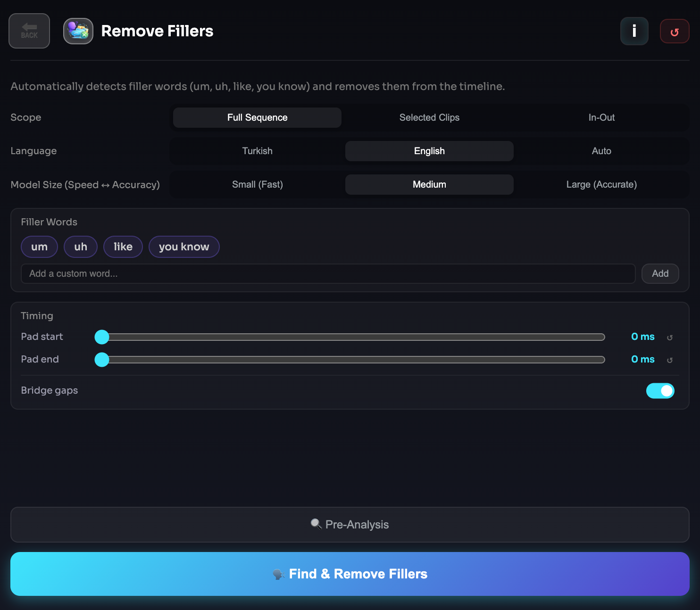Choose Turkish as the language
This screenshot has height=610, width=700.
(x=257, y=151)
